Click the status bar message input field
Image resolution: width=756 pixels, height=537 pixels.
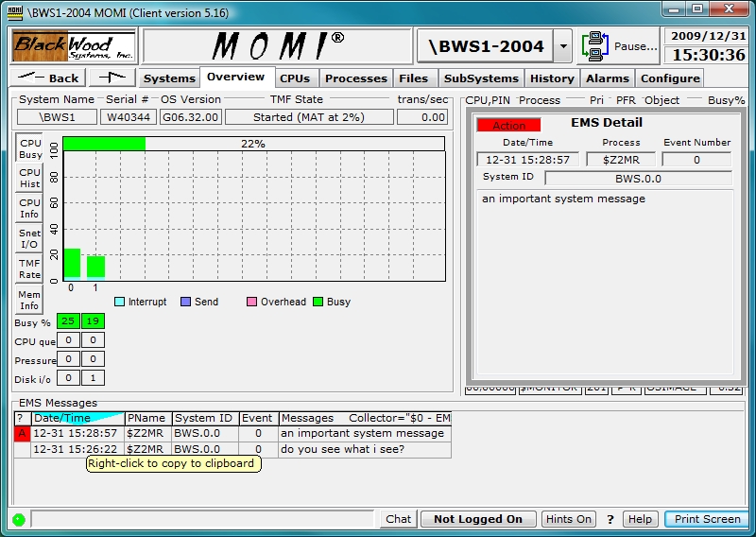[202, 519]
